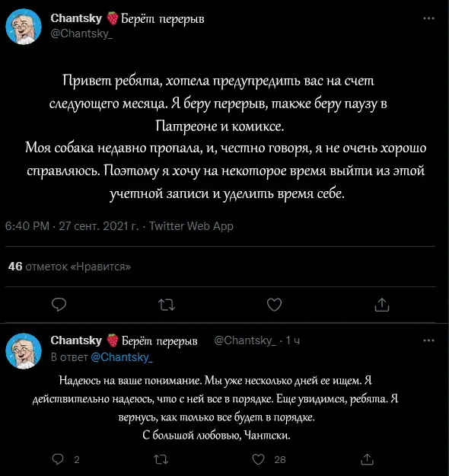This screenshot has height=476, width=449.
Task: Share the main tweet
Action: click(382, 305)
